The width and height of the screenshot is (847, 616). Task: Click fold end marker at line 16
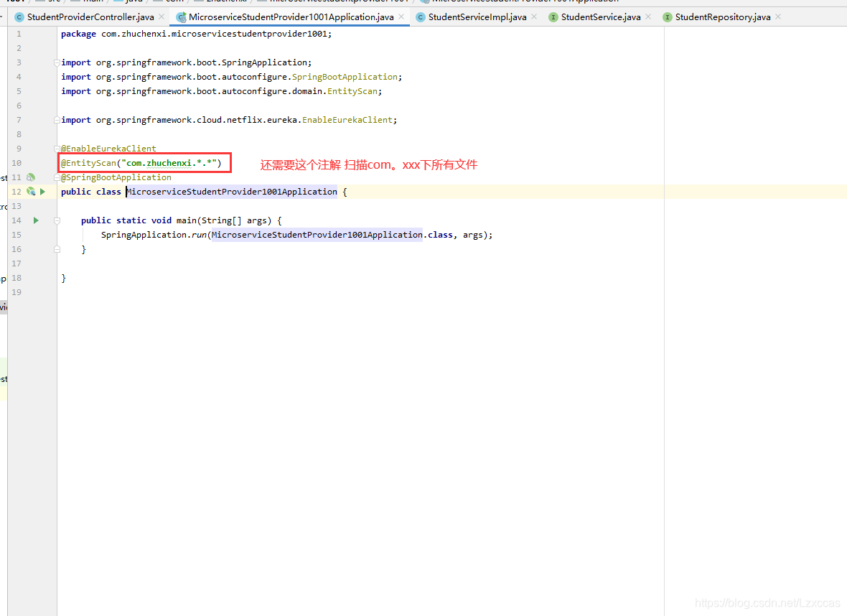tap(57, 249)
